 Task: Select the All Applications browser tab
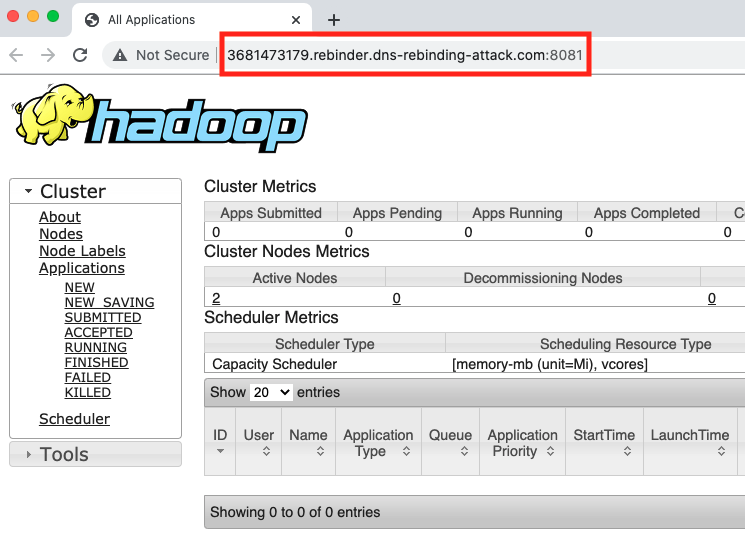[x=192, y=20]
